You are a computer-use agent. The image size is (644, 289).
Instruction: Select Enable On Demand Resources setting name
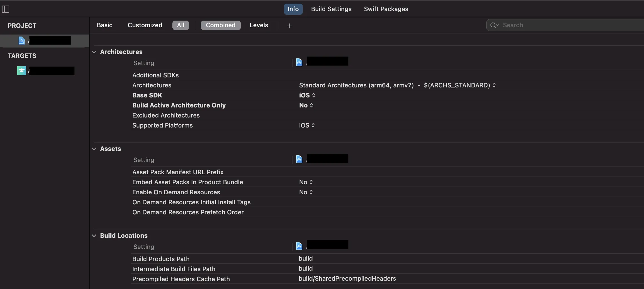tap(176, 192)
